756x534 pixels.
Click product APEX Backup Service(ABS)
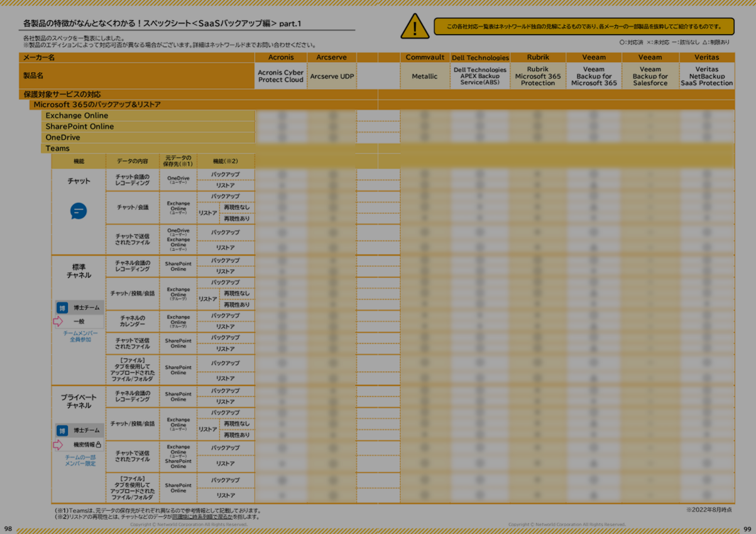click(x=480, y=76)
